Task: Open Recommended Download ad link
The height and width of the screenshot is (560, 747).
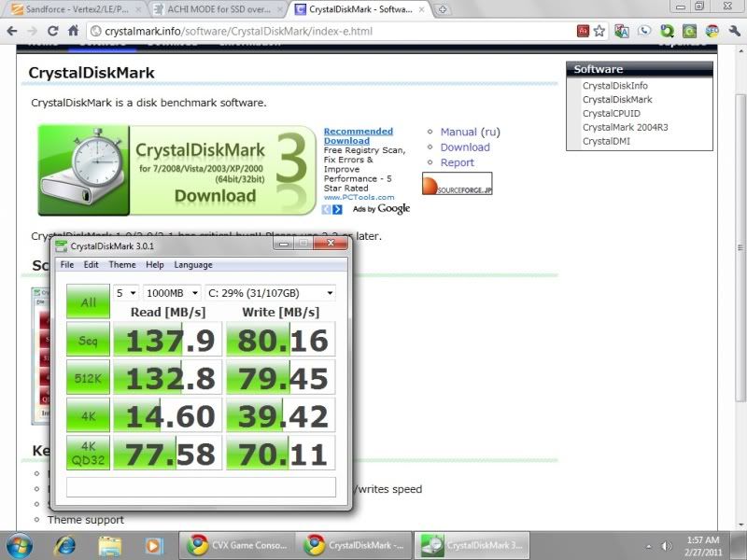Action: (359, 135)
